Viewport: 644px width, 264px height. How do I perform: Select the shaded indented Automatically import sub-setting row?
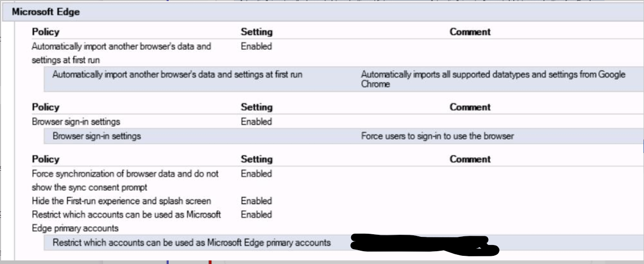pos(177,75)
